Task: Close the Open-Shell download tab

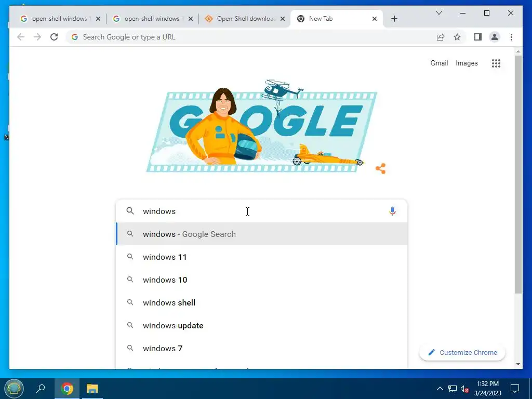Action: [x=282, y=19]
